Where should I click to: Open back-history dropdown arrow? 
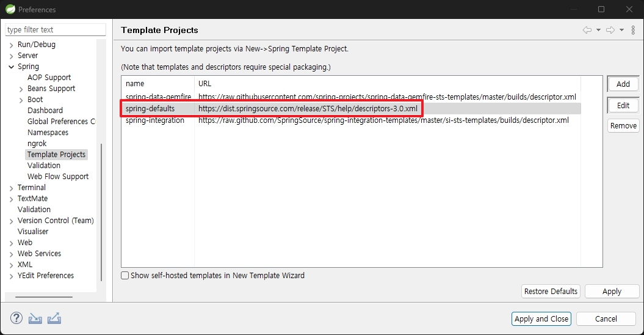pos(598,30)
